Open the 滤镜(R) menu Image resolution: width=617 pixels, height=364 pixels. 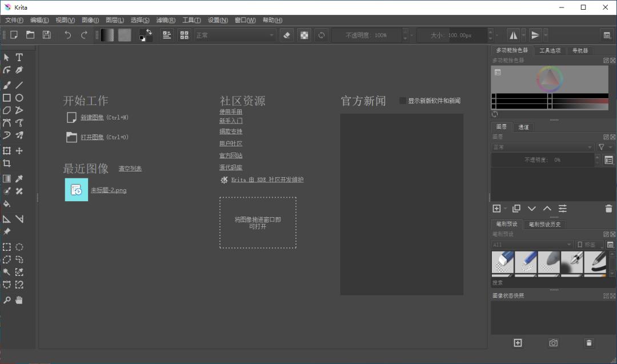pos(166,20)
